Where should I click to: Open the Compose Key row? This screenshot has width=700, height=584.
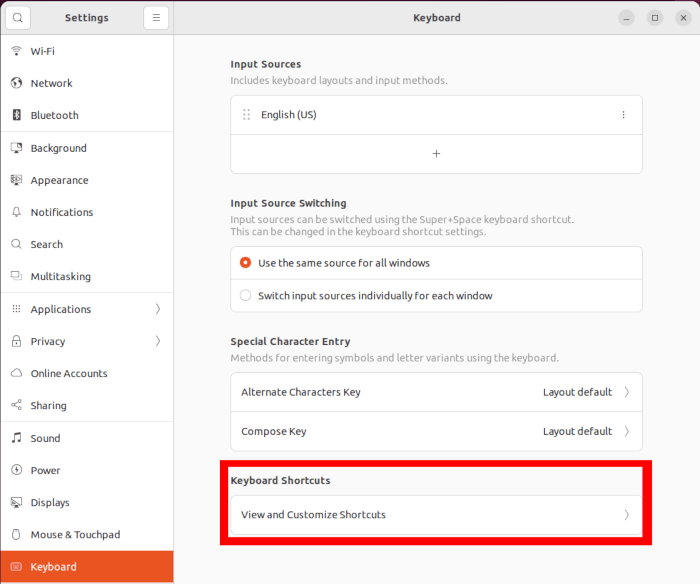436,431
